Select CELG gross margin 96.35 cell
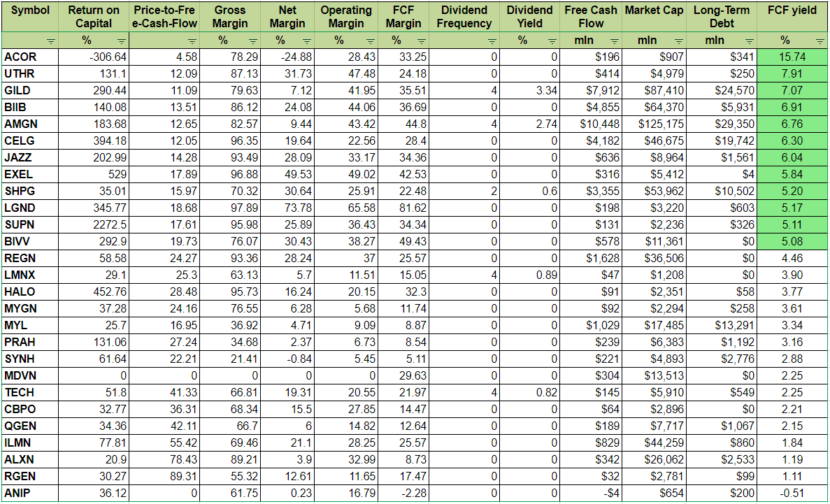This screenshot has width=830, height=504. pos(230,141)
